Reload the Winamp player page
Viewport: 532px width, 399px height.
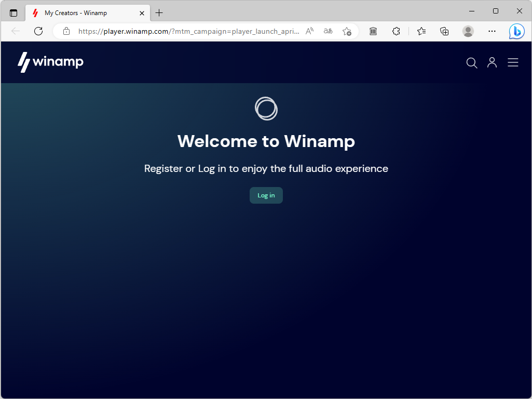[x=38, y=31]
